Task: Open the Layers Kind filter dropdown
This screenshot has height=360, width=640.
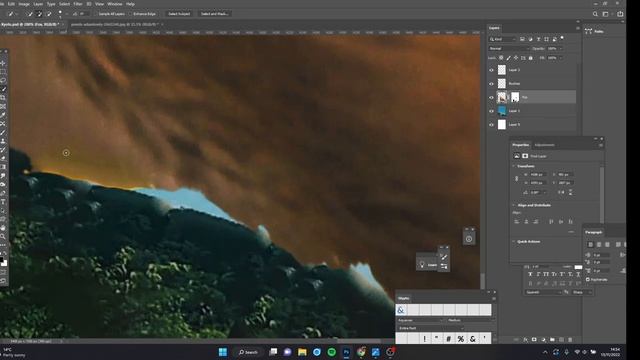Action: [x=503, y=39]
